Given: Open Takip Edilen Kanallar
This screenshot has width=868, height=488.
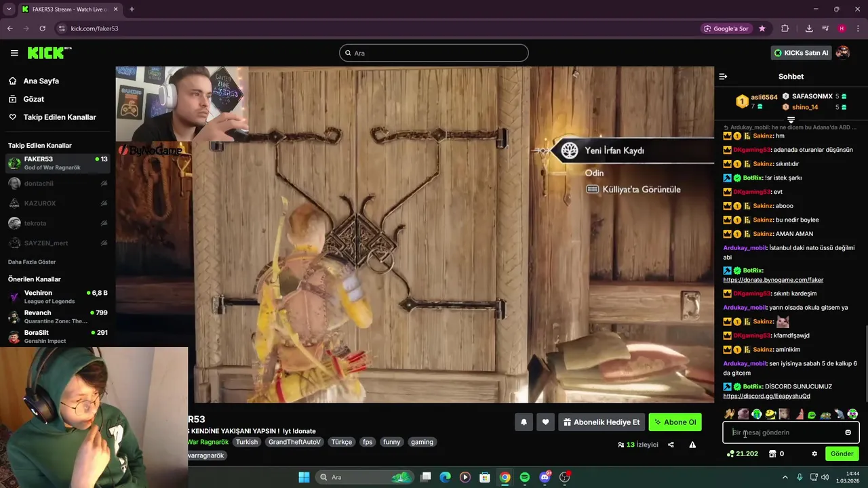Looking at the screenshot, I should point(60,117).
